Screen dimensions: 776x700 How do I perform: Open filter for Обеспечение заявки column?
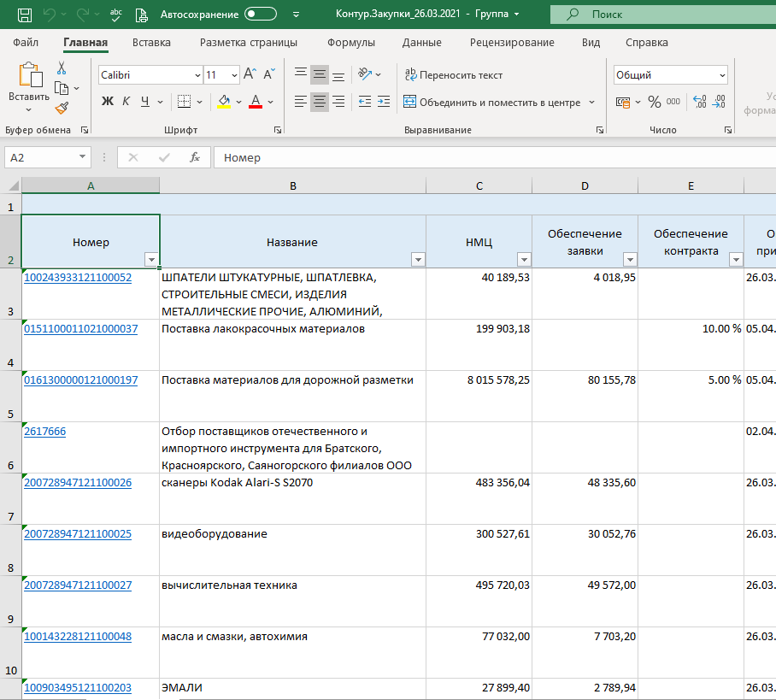tap(630, 260)
